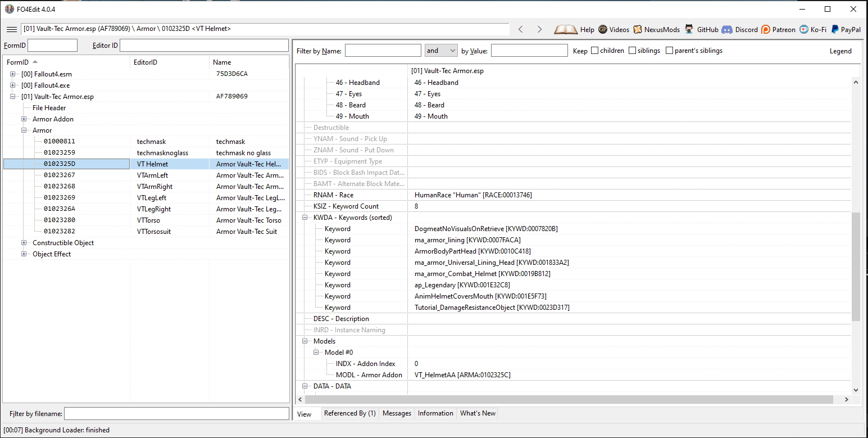Sort by the Name column header
This screenshot has width=868, height=438.
pos(249,62)
